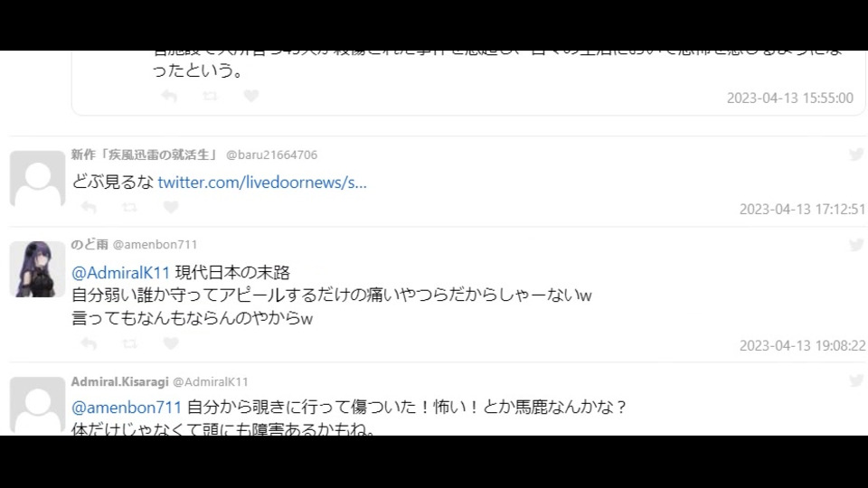Like the @amenbon711 tweet
This screenshot has width=868, height=488.
171,343
